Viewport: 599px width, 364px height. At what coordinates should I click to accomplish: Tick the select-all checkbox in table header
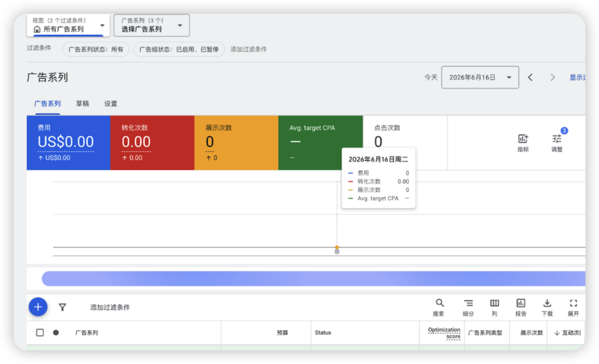pyautogui.click(x=40, y=333)
